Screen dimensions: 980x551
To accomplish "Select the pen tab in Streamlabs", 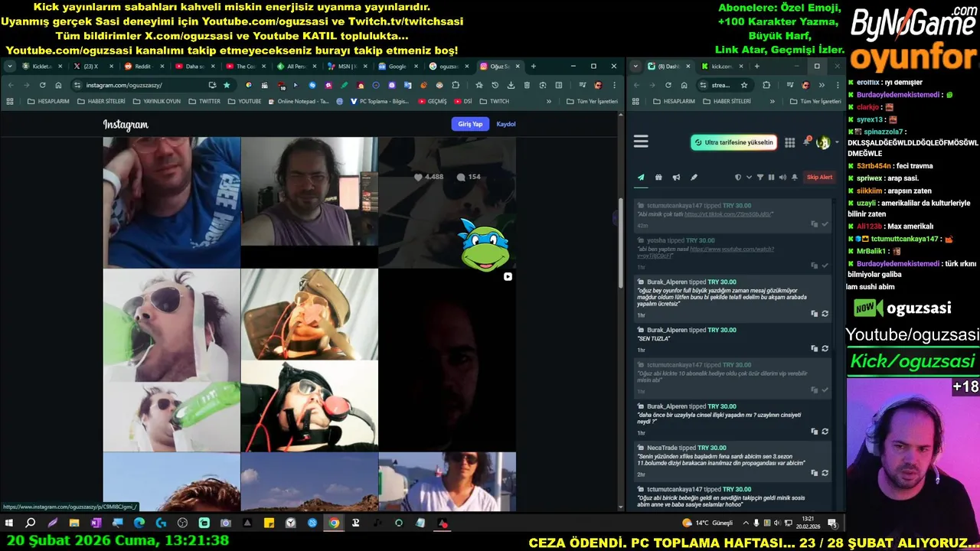I will pyautogui.click(x=694, y=178).
